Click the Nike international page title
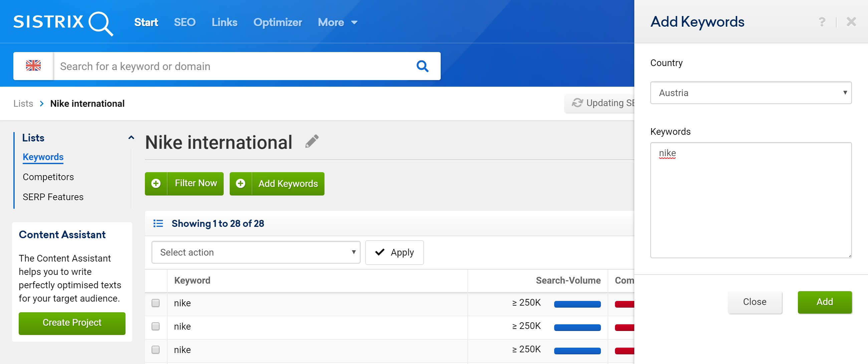Viewport: 868px width, 364px height. click(x=219, y=142)
